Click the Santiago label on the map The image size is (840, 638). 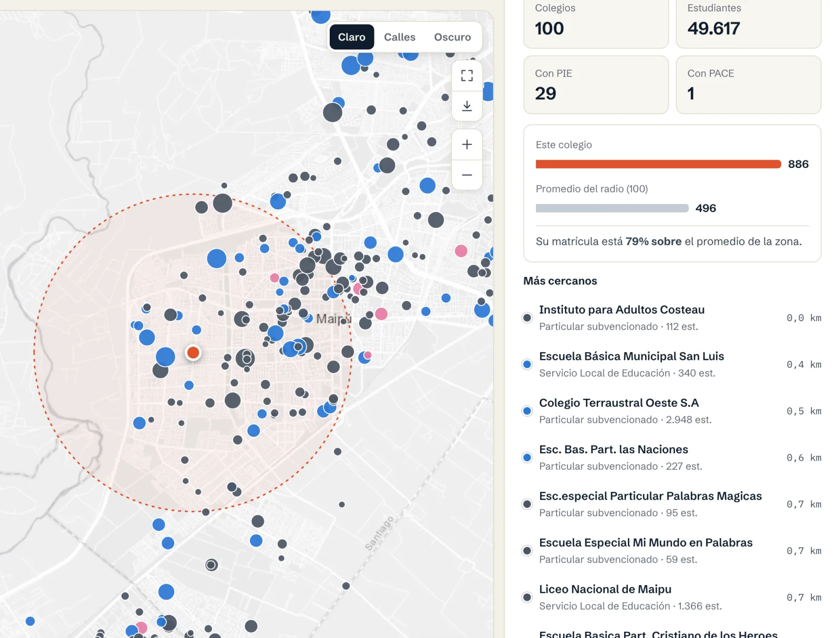pos(379,534)
